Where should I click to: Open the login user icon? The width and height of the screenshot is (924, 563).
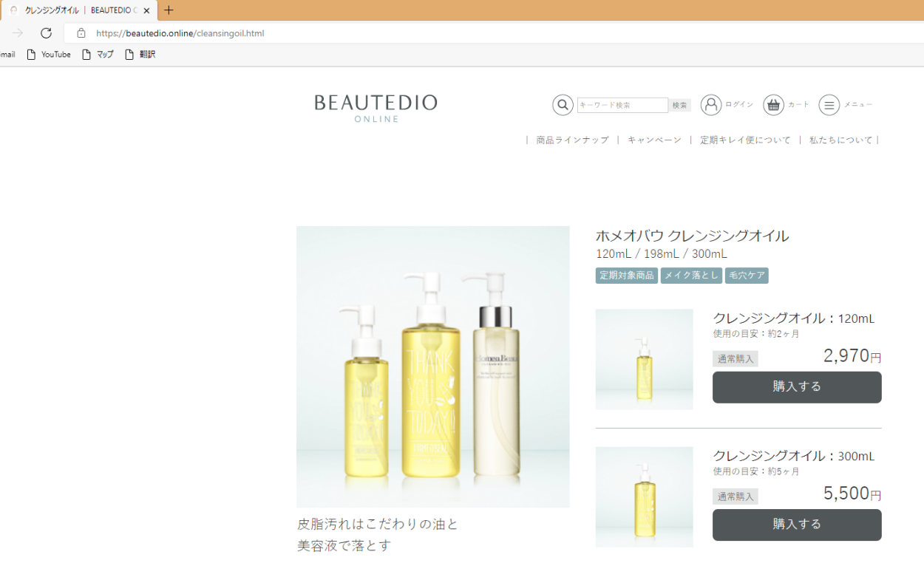pos(711,105)
